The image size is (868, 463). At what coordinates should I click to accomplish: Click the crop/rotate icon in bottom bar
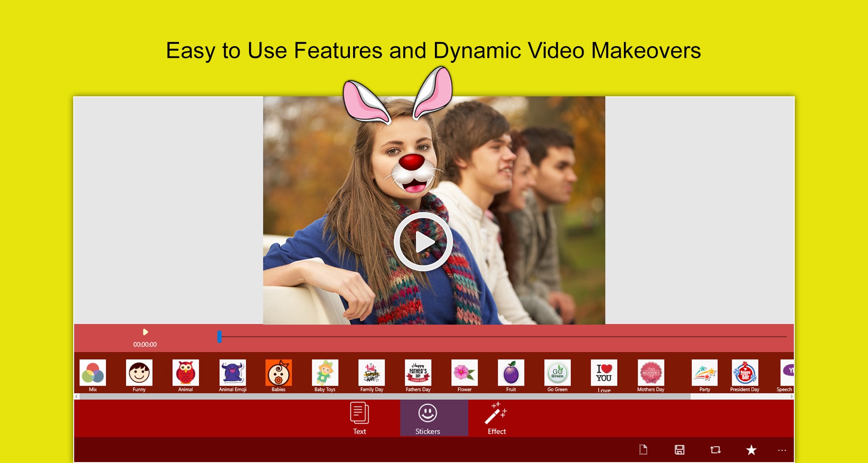[x=715, y=449]
